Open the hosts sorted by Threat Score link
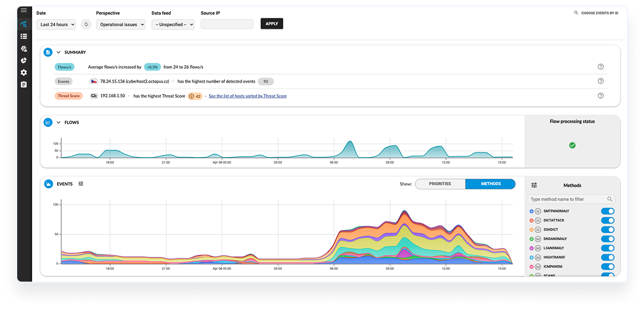Viewport: 644px width, 310px height. [x=247, y=96]
